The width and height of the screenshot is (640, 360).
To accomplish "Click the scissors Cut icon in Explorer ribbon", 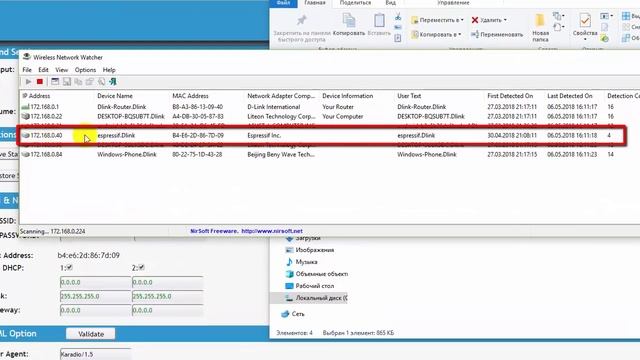I will (x=398, y=17).
